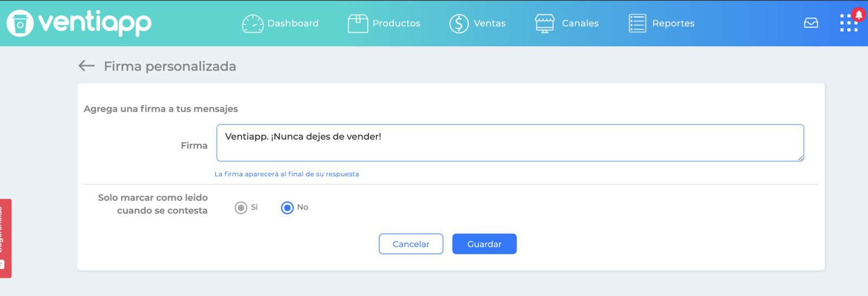Open the Canales storefront icon

[x=545, y=23]
